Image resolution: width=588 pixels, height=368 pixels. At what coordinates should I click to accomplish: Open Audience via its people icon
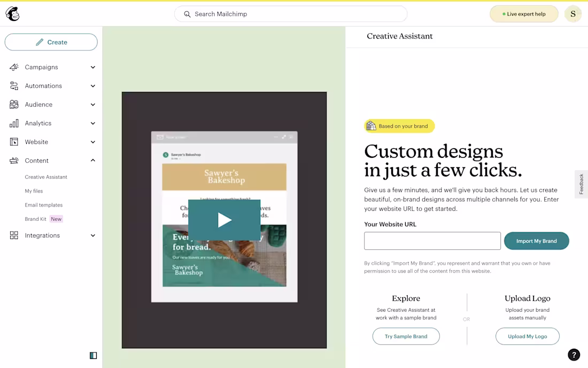click(x=14, y=104)
